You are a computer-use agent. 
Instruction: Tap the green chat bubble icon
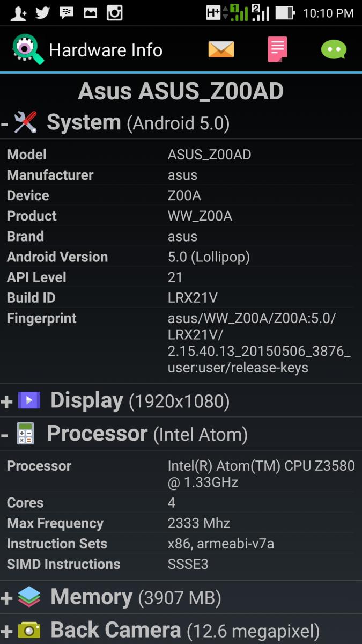(x=334, y=50)
